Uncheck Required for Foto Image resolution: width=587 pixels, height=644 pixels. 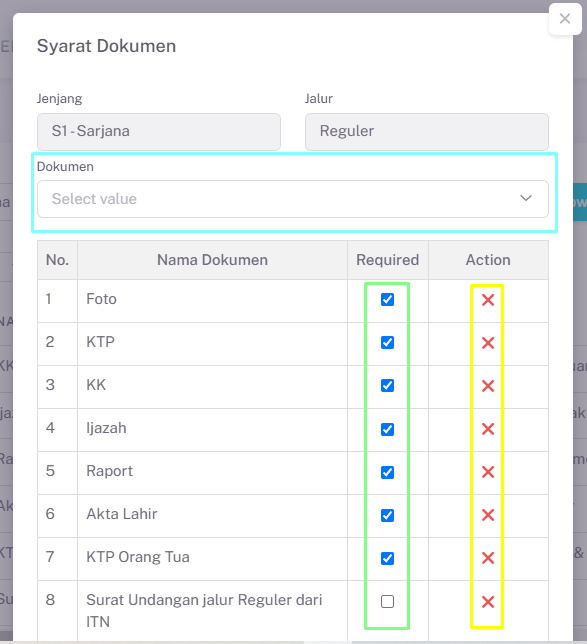(x=387, y=299)
